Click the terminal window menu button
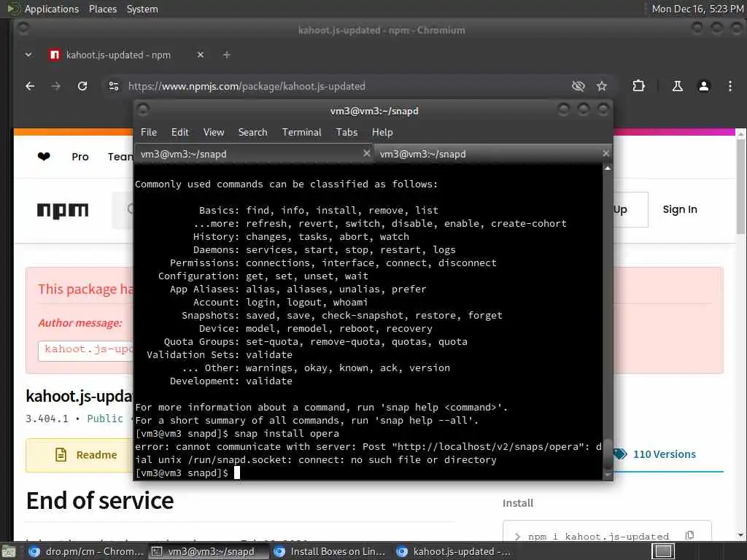The width and height of the screenshot is (747, 560). 143,110
